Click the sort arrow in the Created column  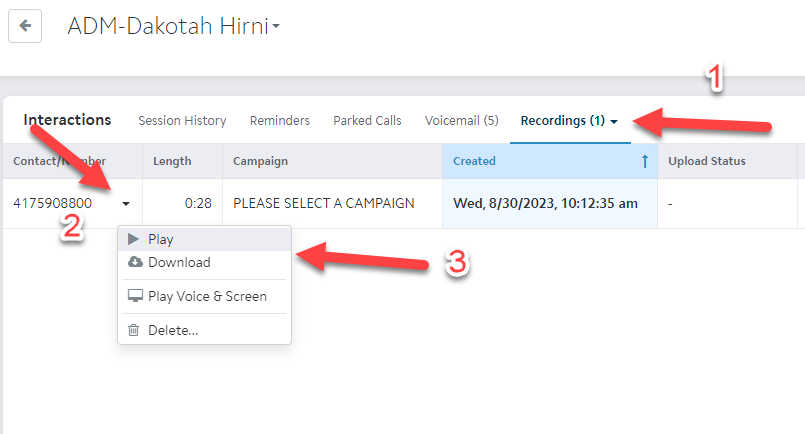(644, 161)
